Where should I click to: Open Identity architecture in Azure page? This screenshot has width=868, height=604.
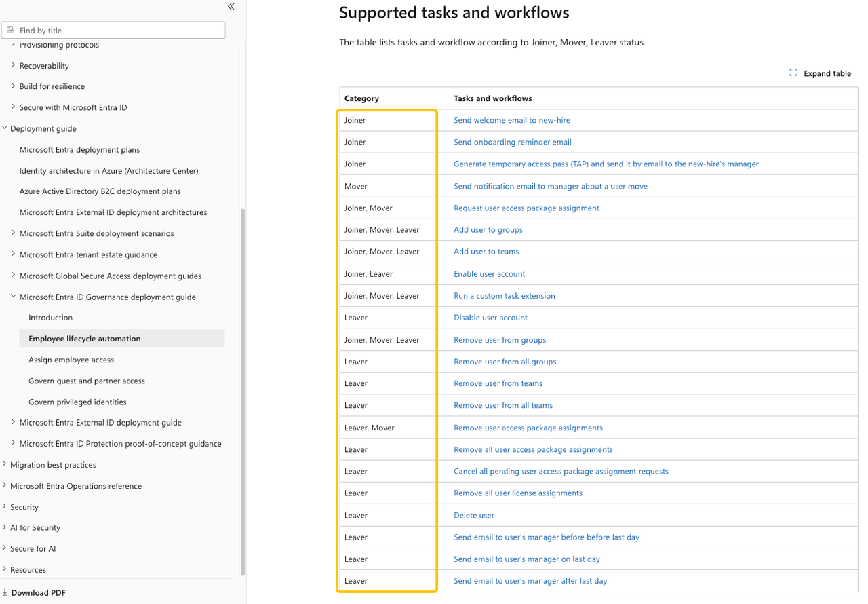(109, 170)
